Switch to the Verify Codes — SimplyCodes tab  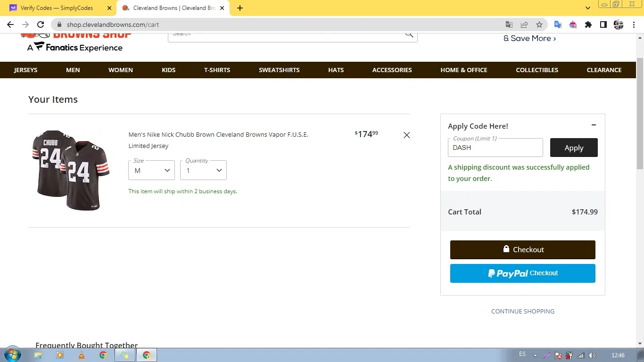[x=58, y=8]
